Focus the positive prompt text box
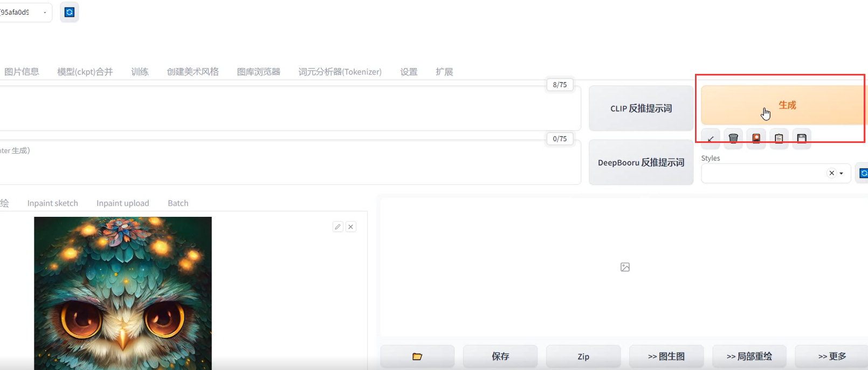Viewport: 868px width, 370px height. pos(290,108)
